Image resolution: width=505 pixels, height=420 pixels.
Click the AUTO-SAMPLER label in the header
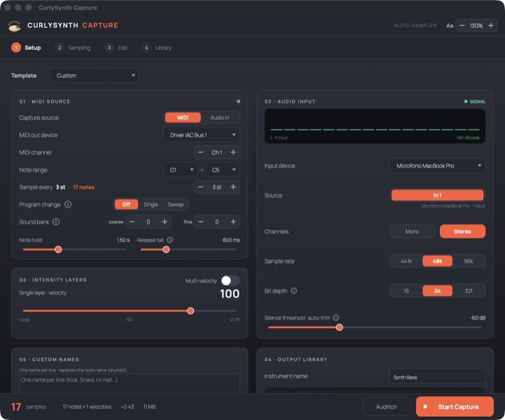(415, 25)
